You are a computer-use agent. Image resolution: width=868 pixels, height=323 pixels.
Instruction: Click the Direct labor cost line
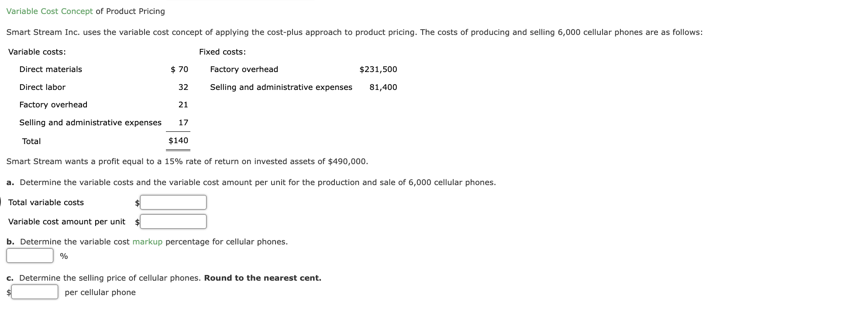click(x=42, y=87)
